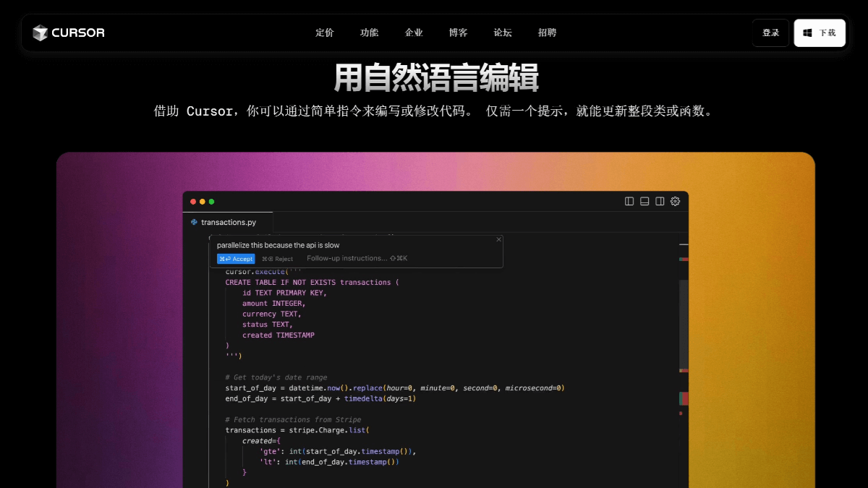The height and width of the screenshot is (488, 868).
Task: Switch to the transactions.py tab
Action: point(227,222)
